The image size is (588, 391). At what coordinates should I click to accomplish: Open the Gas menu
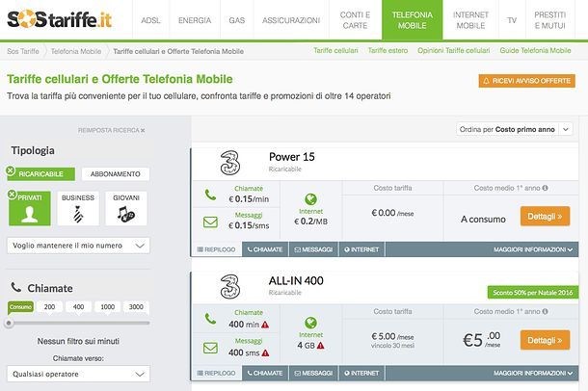coord(236,20)
